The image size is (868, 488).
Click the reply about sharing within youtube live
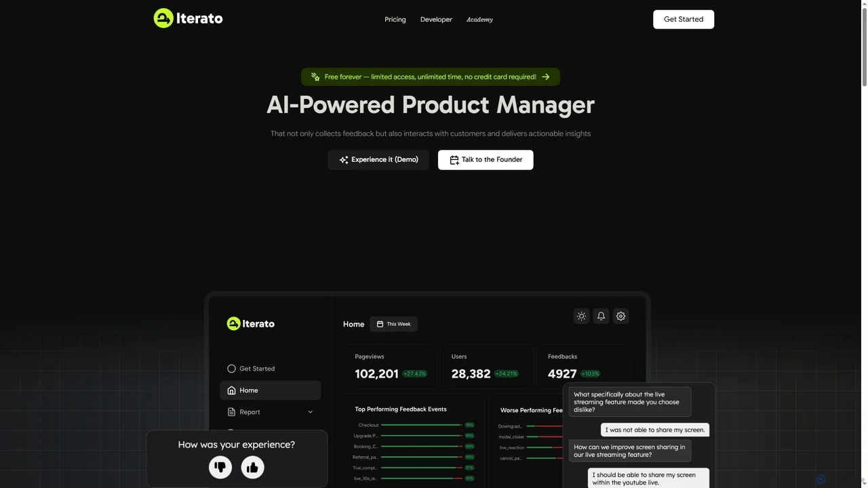click(648, 478)
